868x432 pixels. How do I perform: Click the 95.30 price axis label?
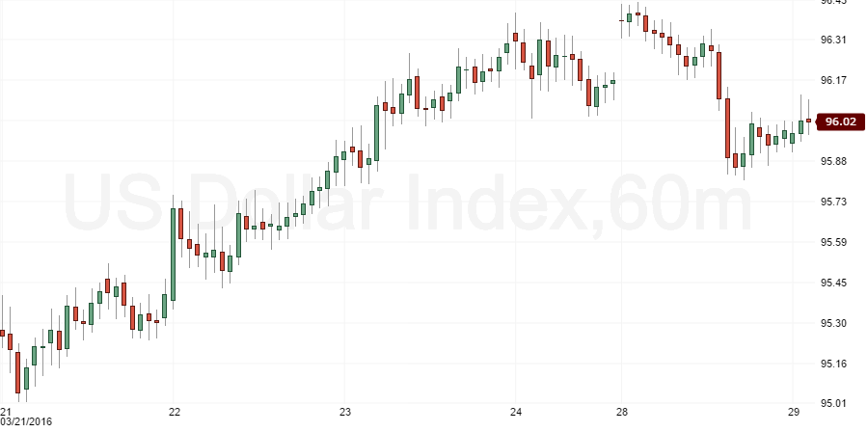[833, 323]
